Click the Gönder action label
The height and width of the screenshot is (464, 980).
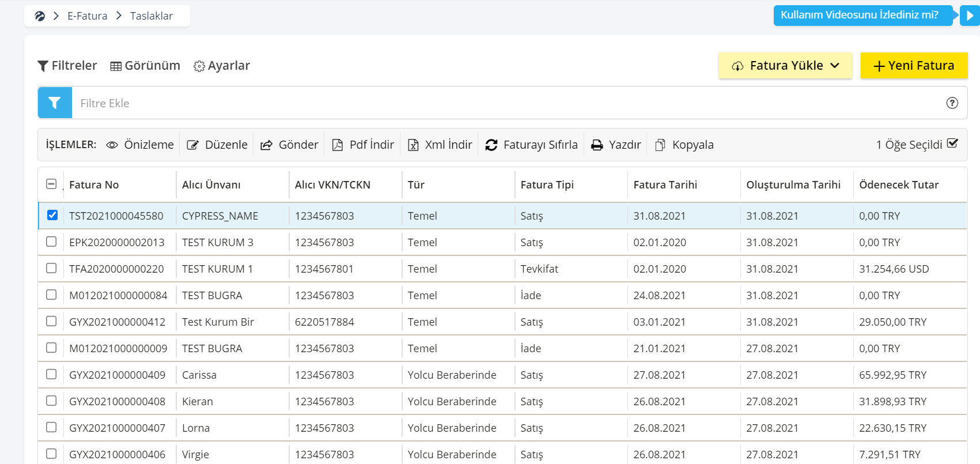pyautogui.click(x=298, y=145)
